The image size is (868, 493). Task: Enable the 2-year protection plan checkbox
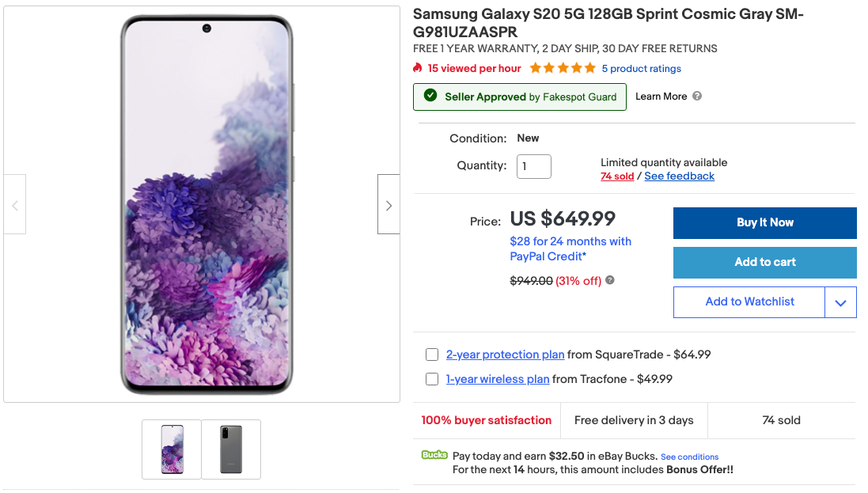click(x=432, y=355)
